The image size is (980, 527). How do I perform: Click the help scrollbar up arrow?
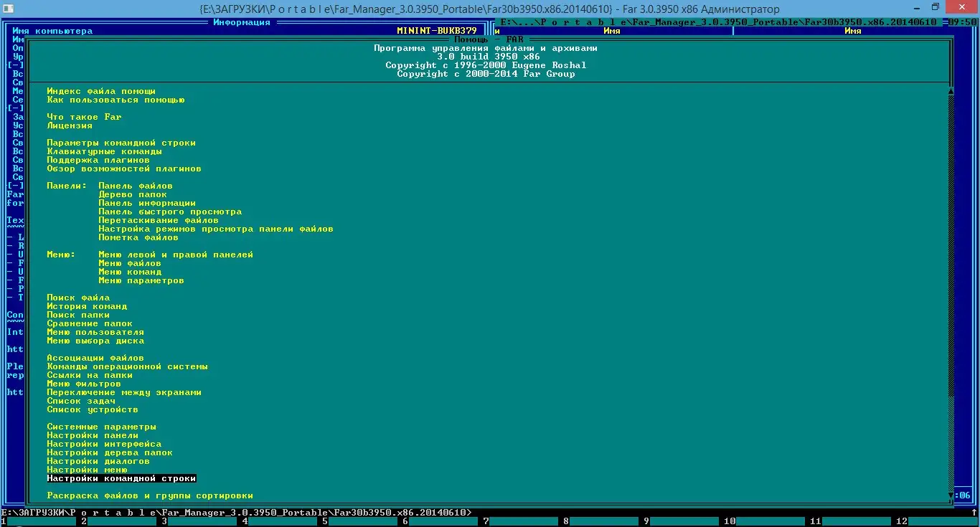tap(951, 91)
